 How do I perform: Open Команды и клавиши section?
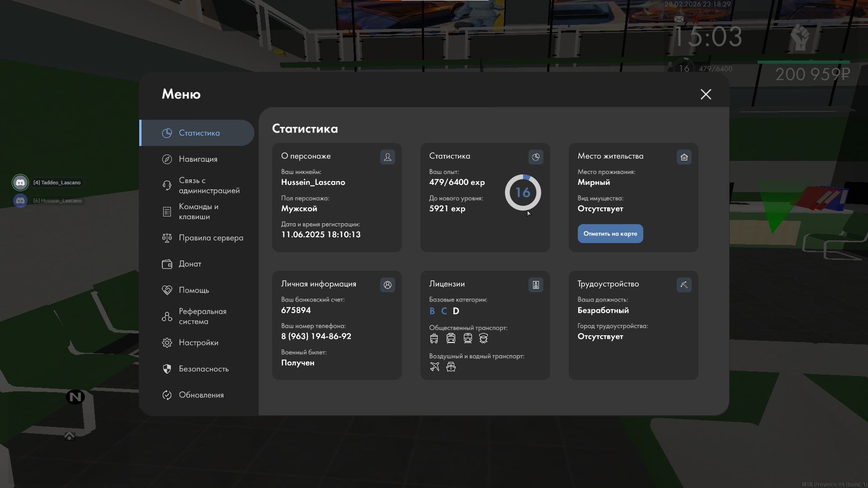198,211
